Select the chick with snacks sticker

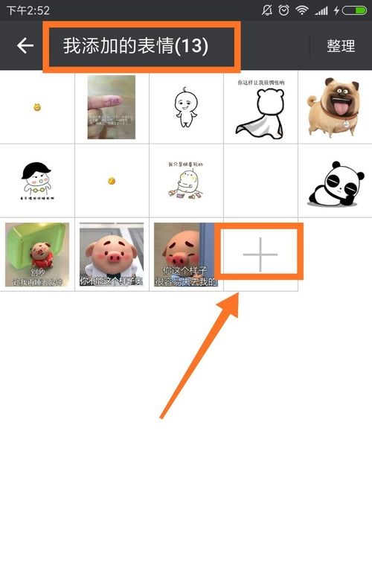[x=185, y=181]
